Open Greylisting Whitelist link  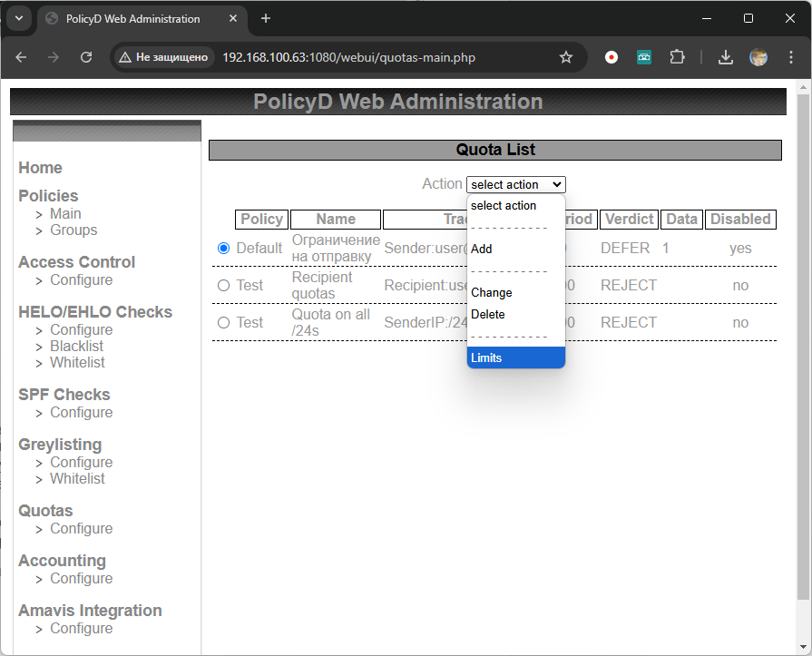click(77, 478)
